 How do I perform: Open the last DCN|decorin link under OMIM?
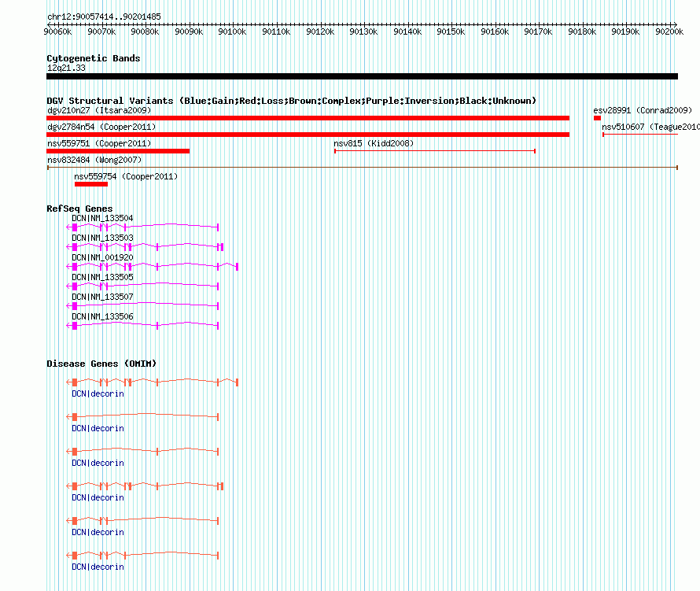pos(98,567)
